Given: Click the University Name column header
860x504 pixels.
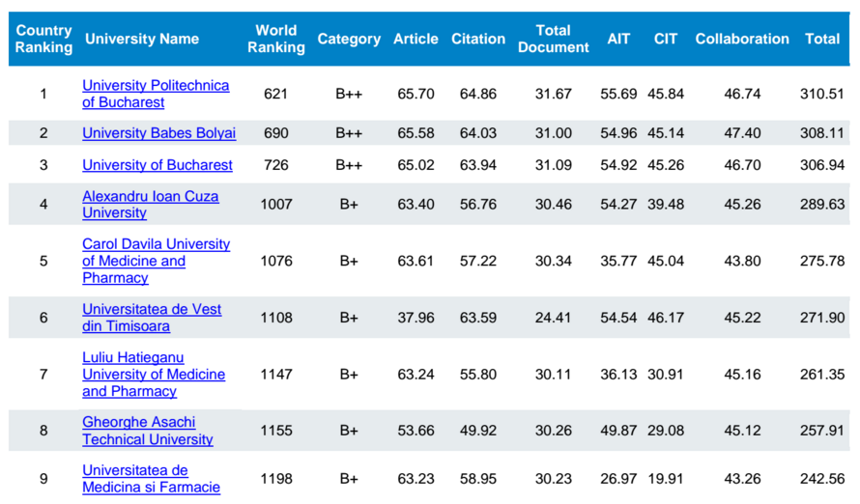Looking at the screenshot, I should pos(142,39).
